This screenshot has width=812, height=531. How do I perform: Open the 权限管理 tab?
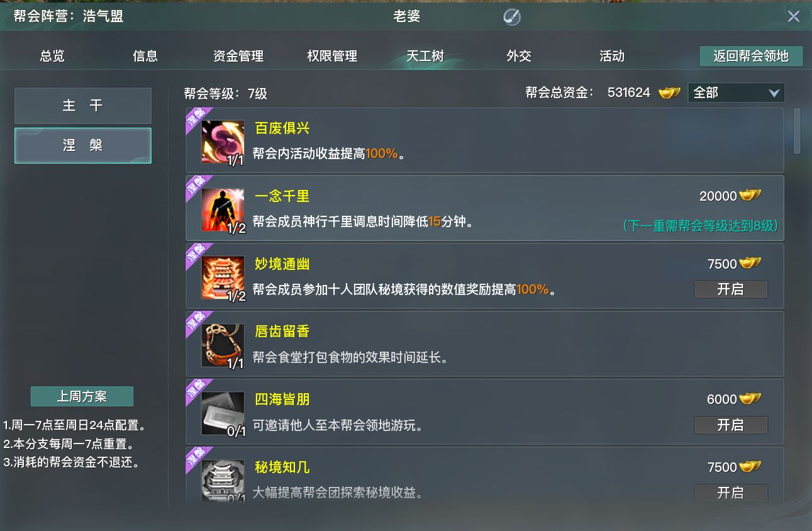332,56
